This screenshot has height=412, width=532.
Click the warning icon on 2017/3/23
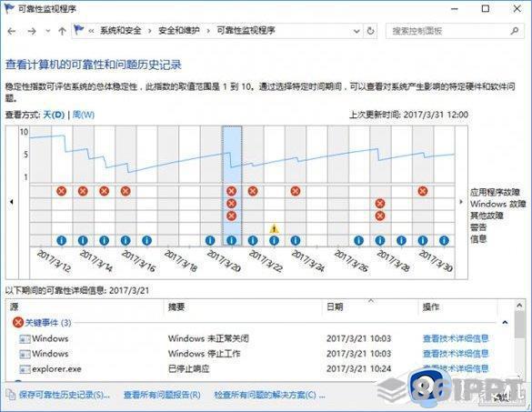(x=274, y=228)
